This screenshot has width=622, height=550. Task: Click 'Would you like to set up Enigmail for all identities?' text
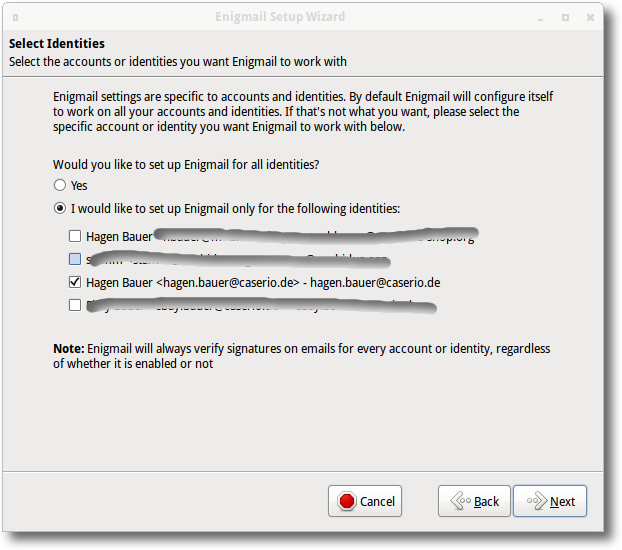186,164
